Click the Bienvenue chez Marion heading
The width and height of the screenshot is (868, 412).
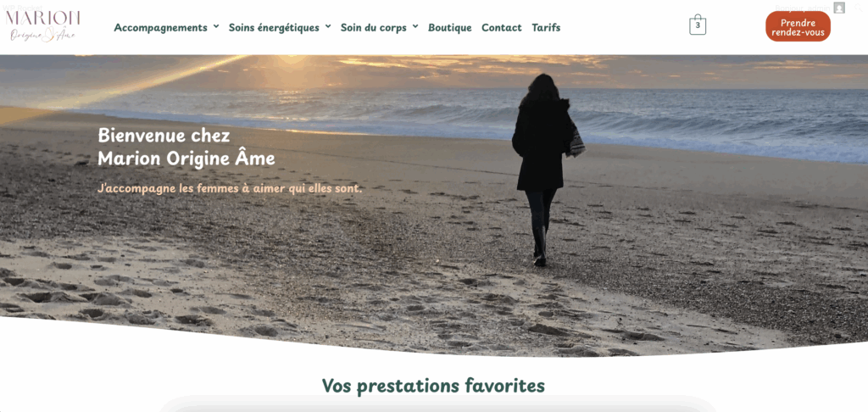click(186, 148)
